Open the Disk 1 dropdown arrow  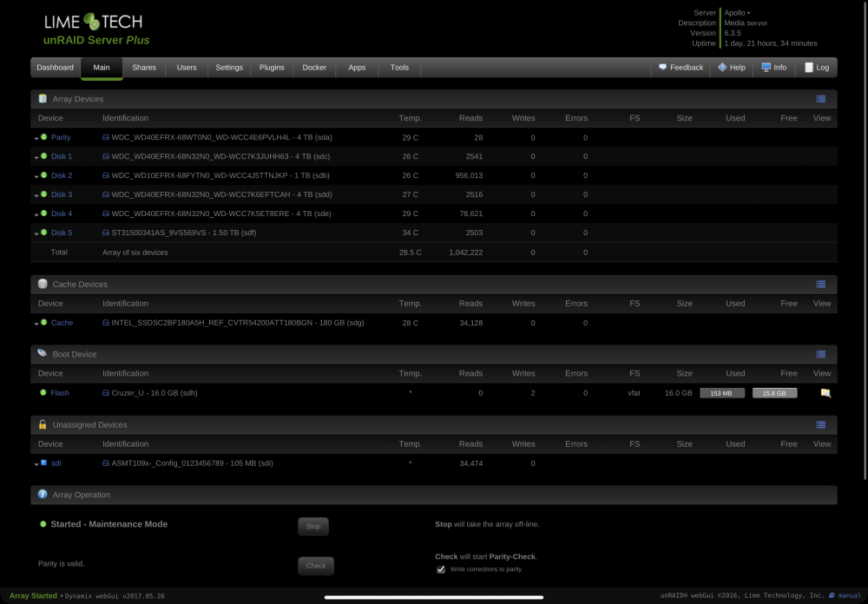(x=36, y=158)
